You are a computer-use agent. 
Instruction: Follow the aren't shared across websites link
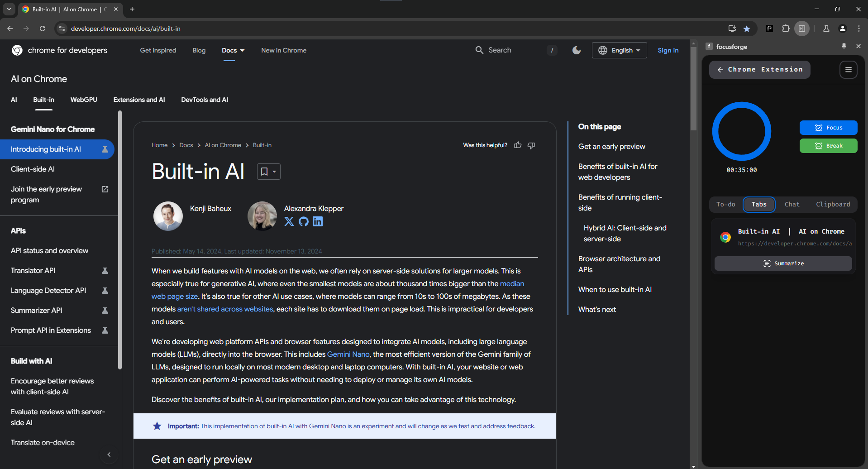225,309
